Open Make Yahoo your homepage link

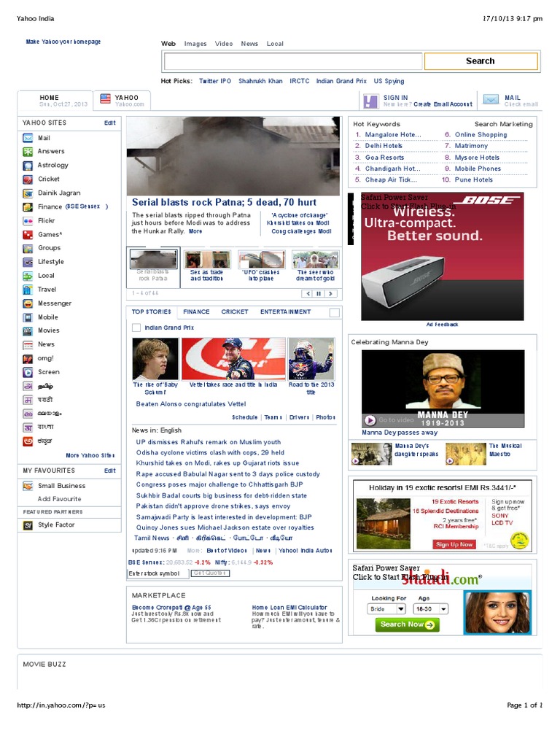pos(63,42)
